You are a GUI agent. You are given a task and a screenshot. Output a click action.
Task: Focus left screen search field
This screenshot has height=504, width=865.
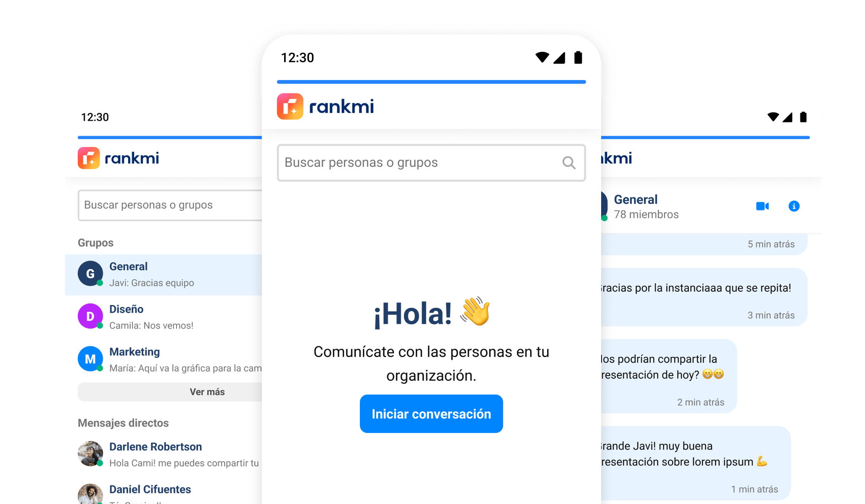click(x=170, y=205)
